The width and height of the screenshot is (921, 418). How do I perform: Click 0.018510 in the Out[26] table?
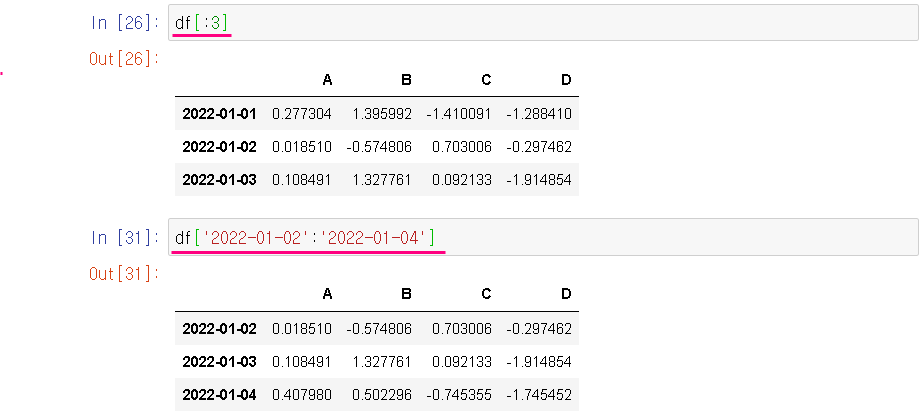click(x=302, y=146)
